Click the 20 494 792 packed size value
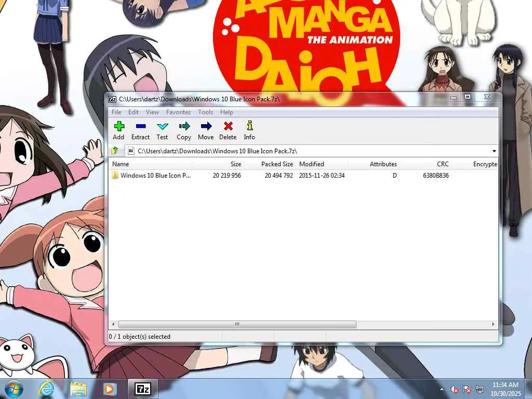532x399 pixels. coord(279,176)
